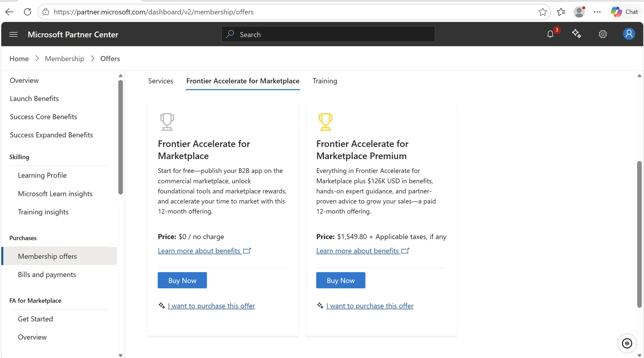Focus the Partner Center search box

click(328, 34)
